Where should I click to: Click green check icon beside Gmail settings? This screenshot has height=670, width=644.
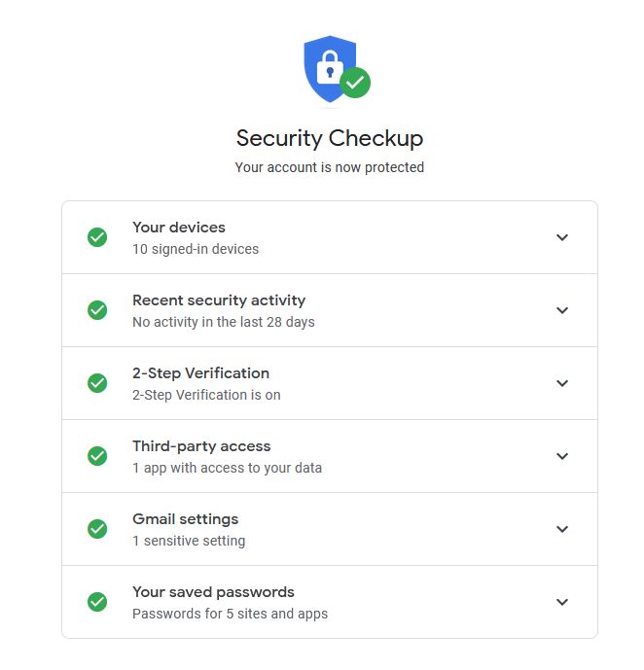(97, 529)
